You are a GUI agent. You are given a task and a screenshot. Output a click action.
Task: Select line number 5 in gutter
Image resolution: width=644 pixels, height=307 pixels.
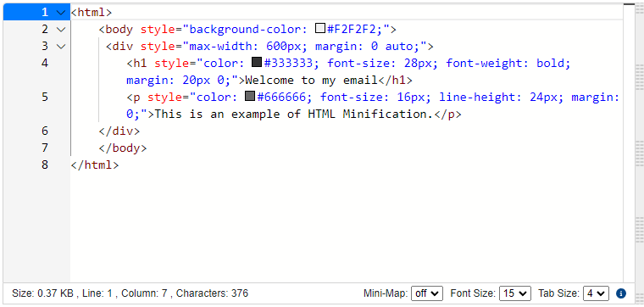click(45, 97)
